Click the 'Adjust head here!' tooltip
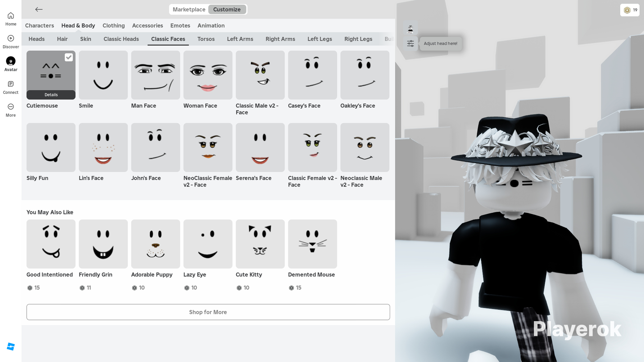This screenshot has height=362, width=644. 440,43
